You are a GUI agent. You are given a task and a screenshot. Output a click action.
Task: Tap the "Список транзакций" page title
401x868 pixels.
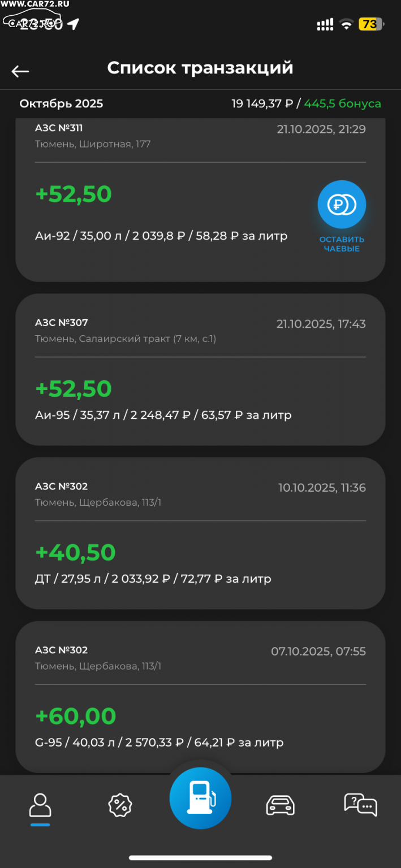(x=200, y=68)
